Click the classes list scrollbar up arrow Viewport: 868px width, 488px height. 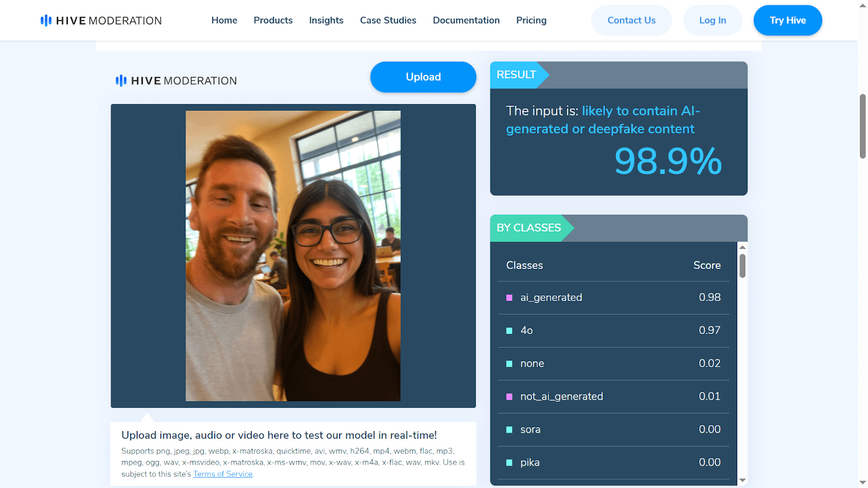pyautogui.click(x=743, y=247)
